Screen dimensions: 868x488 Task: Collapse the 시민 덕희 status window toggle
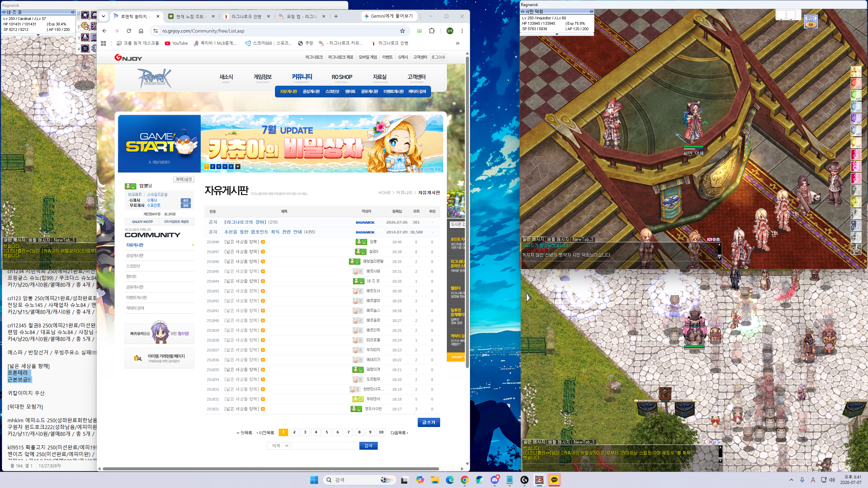click(x=591, y=12)
